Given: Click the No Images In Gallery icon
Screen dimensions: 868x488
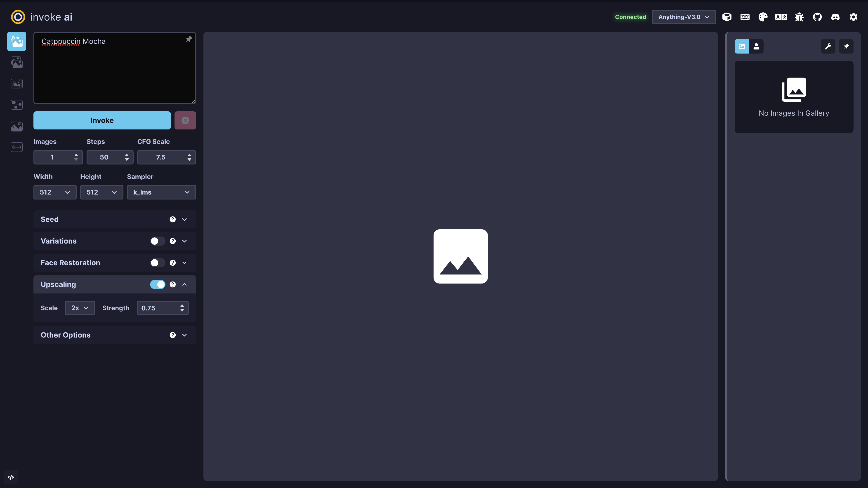Looking at the screenshot, I should (x=794, y=90).
